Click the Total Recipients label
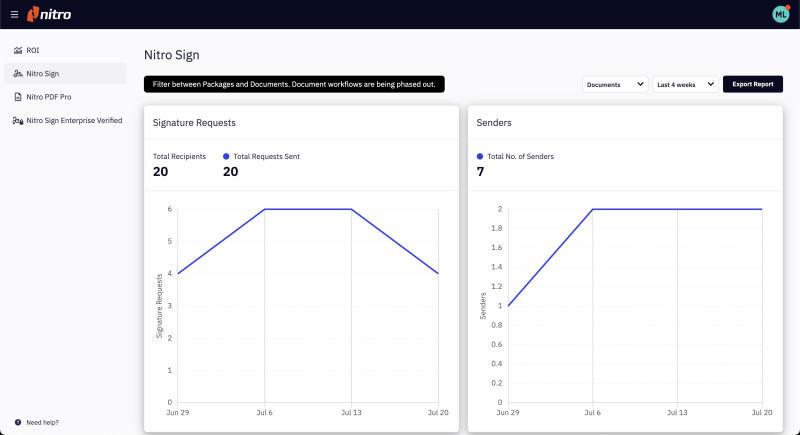Image resolution: width=800 pixels, height=435 pixels. (179, 157)
